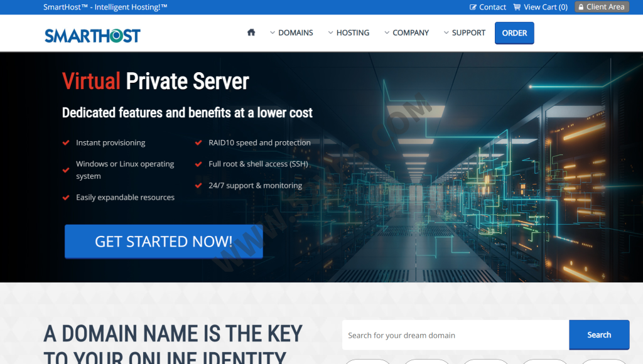Viewport: 643px width, 364px height.
Task: Click the SmartHost logo
Action: pos(92,36)
